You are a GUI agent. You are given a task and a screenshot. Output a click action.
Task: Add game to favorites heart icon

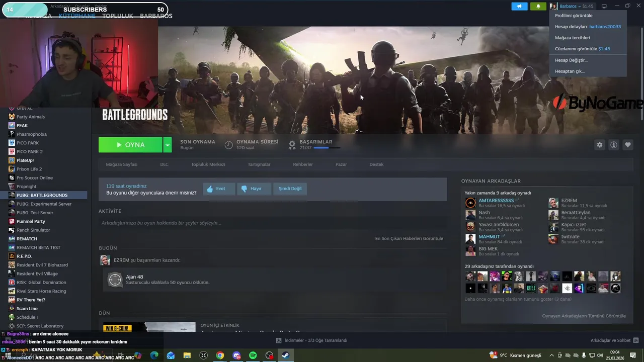click(x=628, y=145)
